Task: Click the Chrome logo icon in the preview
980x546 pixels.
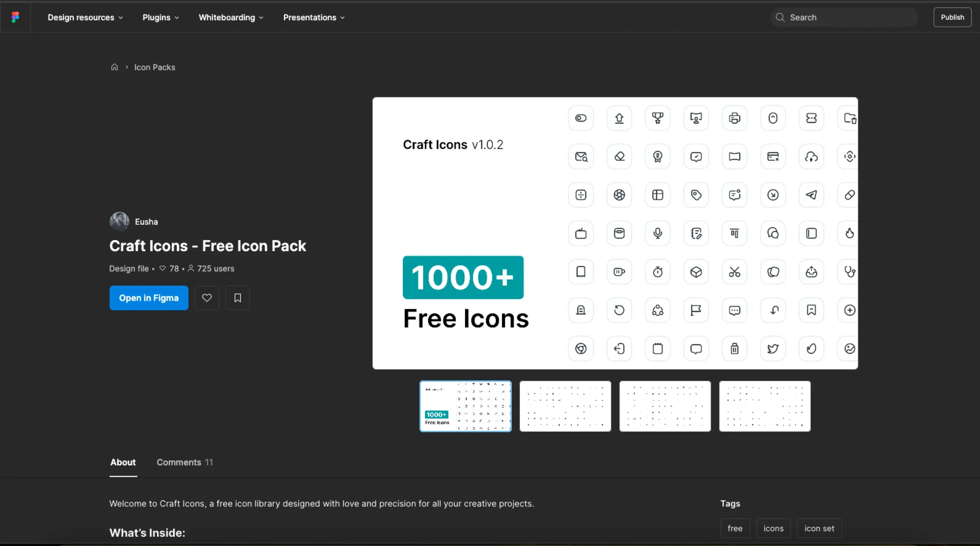Action: coord(581,349)
